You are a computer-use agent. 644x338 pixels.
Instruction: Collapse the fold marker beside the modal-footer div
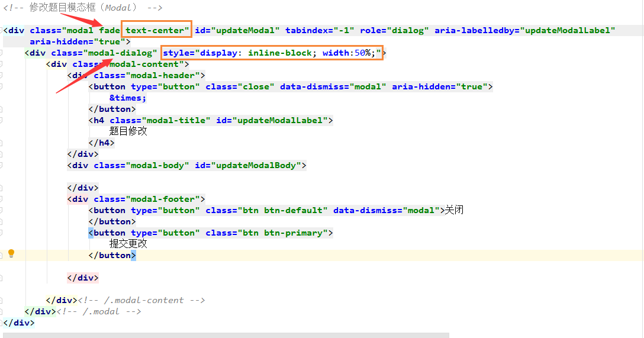pyautogui.click(x=1, y=199)
